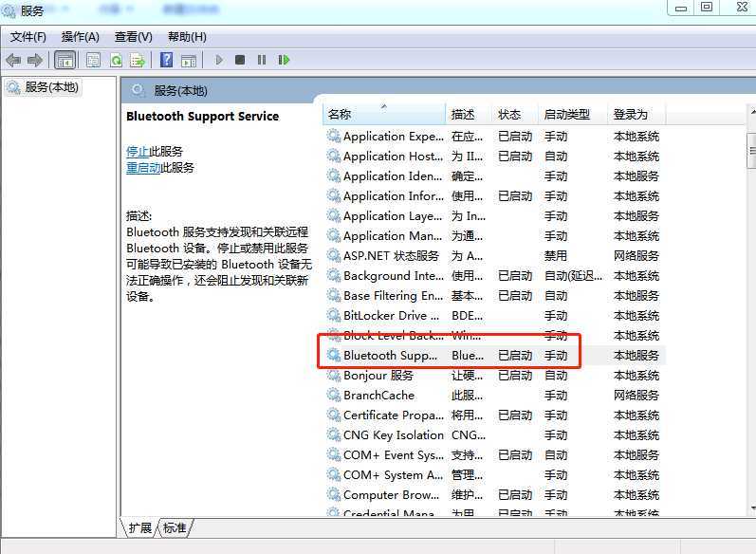The image size is (756, 554).
Task: Toggle the show/hide console tree icon
Action: click(x=65, y=61)
